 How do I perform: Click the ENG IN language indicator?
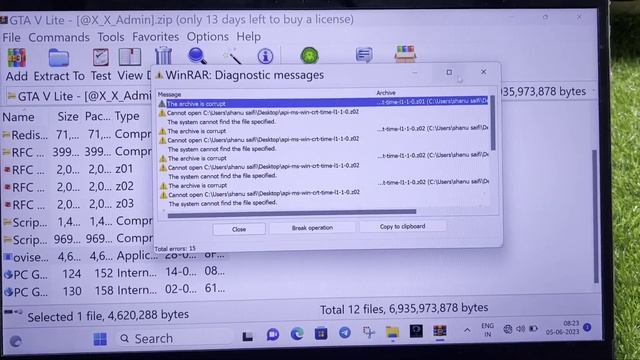coord(487,330)
